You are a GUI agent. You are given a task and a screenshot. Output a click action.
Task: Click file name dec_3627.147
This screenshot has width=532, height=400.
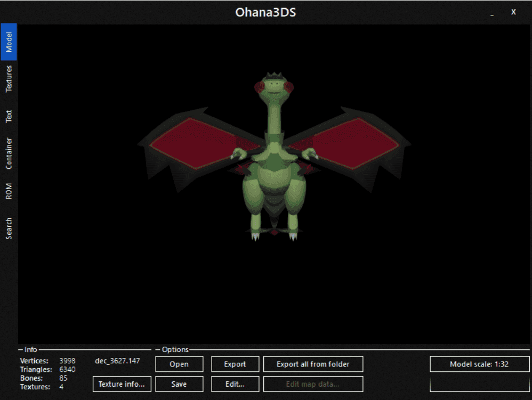(117, 361)
